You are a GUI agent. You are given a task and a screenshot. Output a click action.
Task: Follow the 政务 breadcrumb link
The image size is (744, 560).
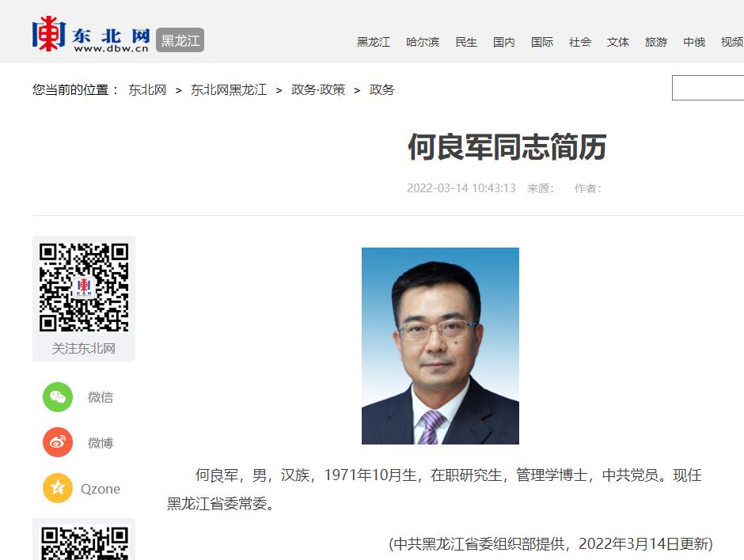click(x=382, y=89)
